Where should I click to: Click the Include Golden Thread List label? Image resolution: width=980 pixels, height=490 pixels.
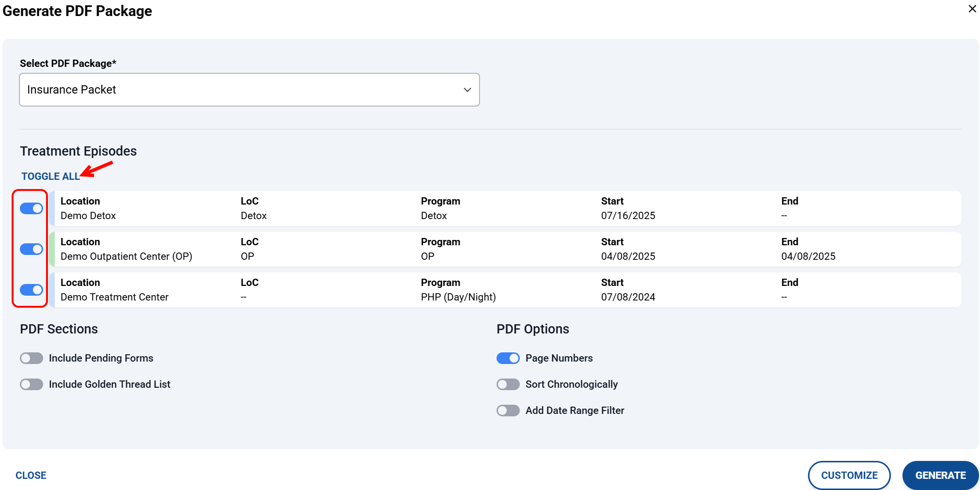pyautogui.click(x=109, y=384)
